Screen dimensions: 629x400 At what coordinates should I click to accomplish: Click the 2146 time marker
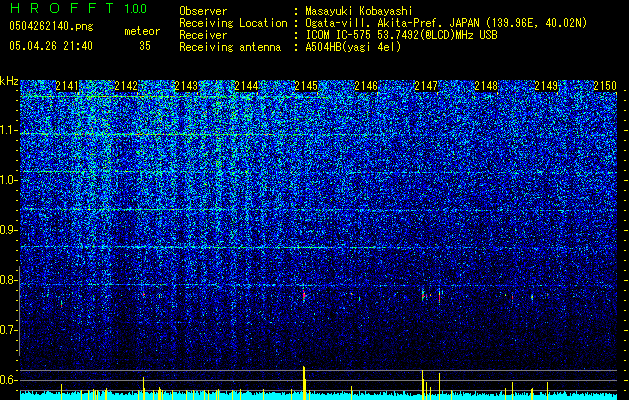(366, 86)
